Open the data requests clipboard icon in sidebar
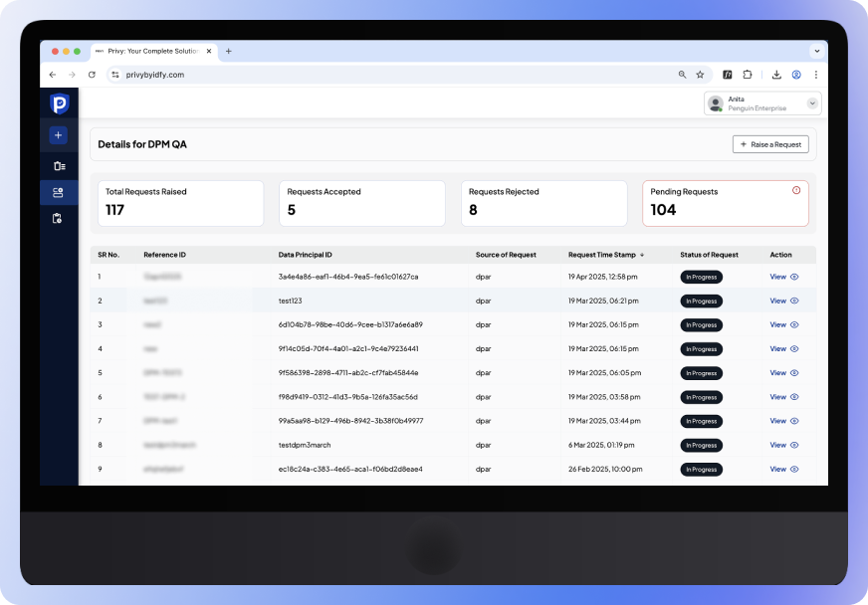The image size is (868, 605). point(58,164)
